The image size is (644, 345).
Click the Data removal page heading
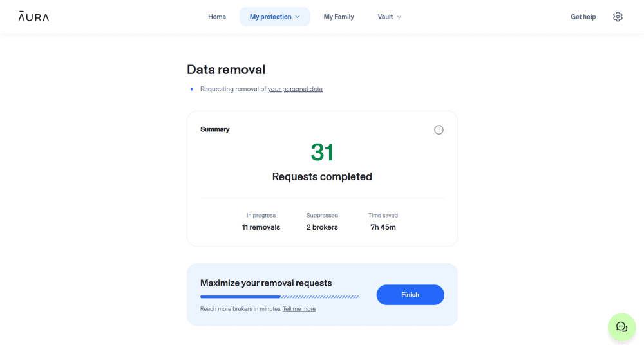(226, 70)
